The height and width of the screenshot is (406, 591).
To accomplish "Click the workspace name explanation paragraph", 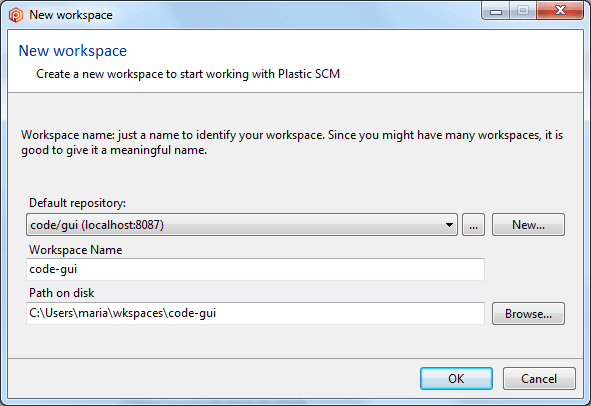I will pyautogui.click(x=292, y=142).
